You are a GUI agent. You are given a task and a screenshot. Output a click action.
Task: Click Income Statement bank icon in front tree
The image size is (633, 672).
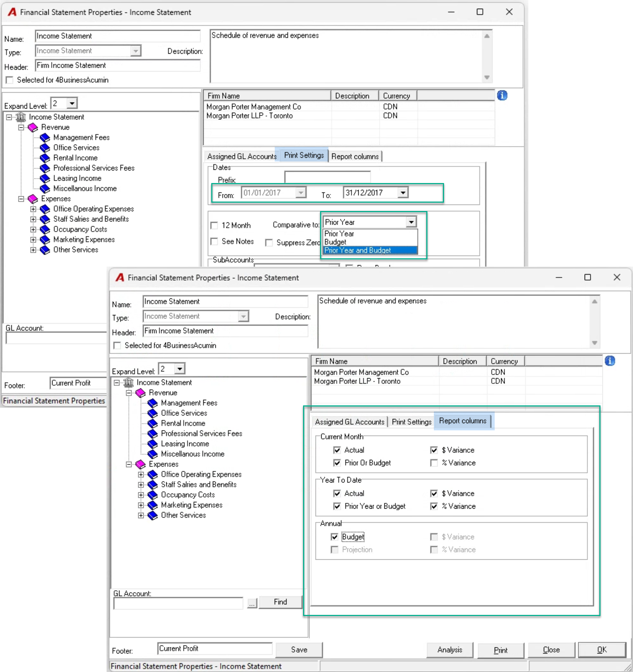pyautogui.click(x=128, y=382)
